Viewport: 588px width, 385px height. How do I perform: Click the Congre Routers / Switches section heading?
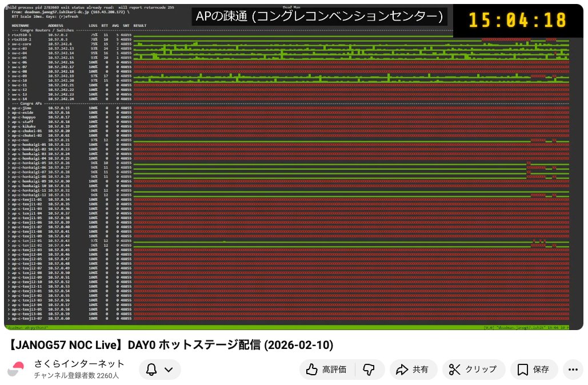tap(47, 30)
